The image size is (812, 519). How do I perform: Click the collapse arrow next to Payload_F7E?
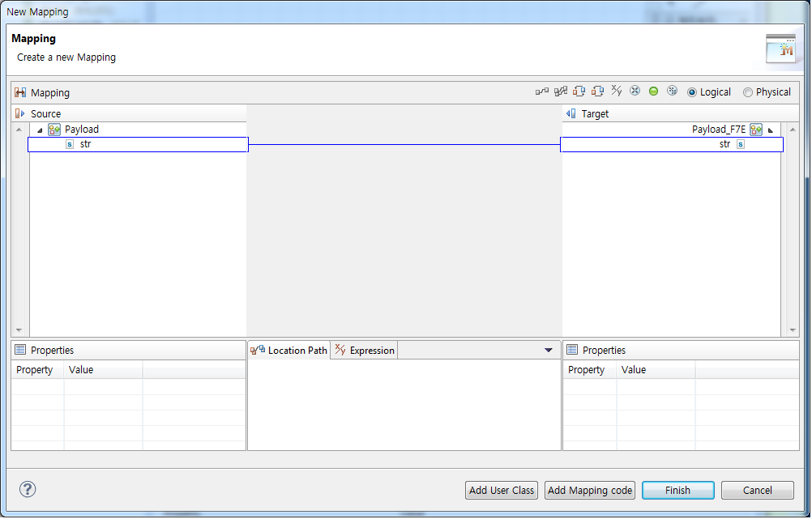pyautogui.click(x=770, y=129)
